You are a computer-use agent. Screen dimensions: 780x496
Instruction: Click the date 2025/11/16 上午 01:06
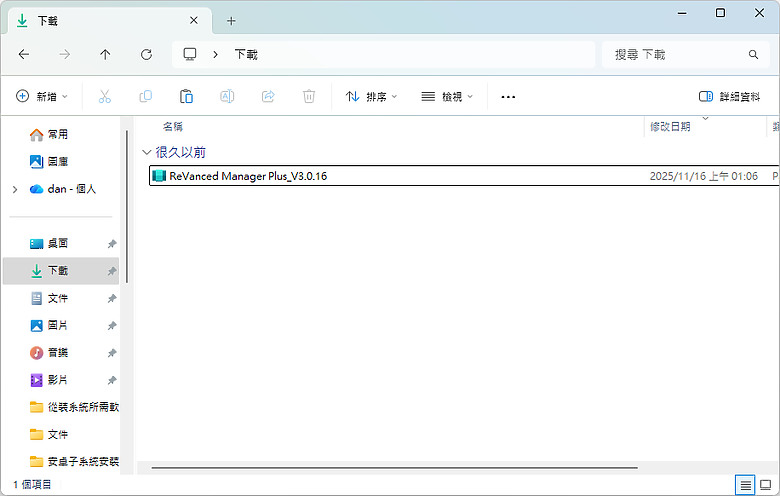pos(703,176)
